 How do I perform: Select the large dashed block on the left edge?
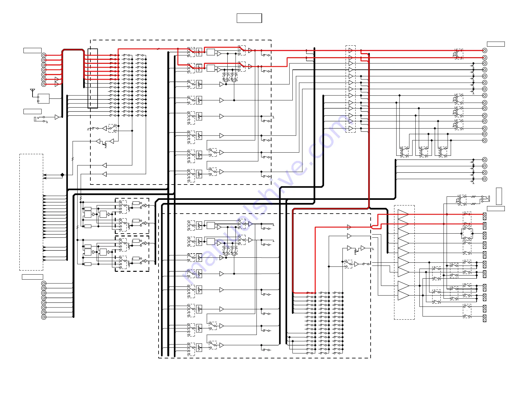point(31,212)
